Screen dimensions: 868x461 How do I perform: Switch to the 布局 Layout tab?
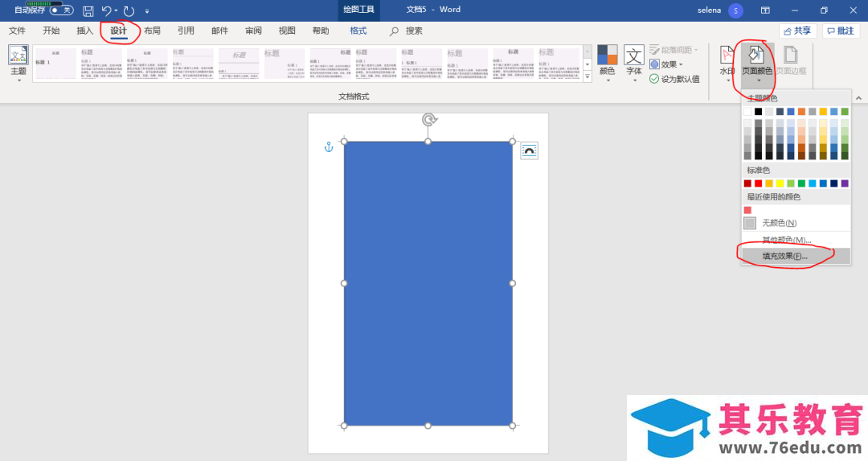152,31
